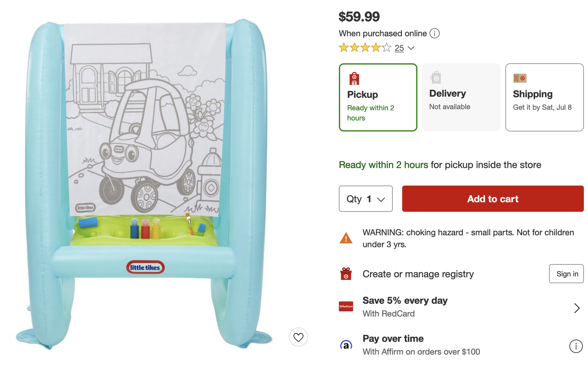Expand the ratings breakdown chevron

411,48
